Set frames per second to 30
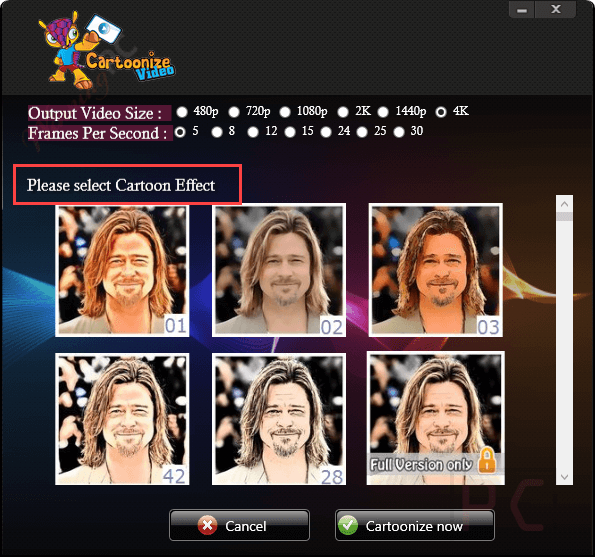This screenshot has width=595, height=557. tap(399, 132)
